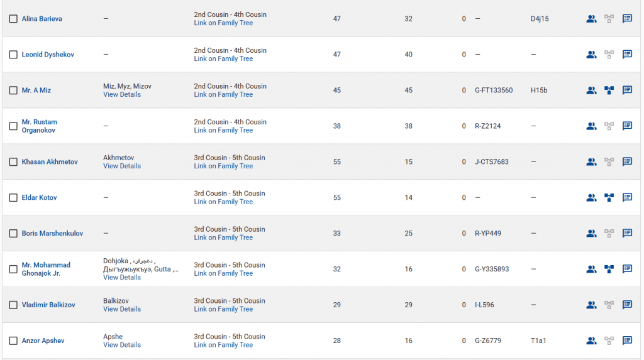Open In Common matches for Khasan Akhmetov

[591, 162]
